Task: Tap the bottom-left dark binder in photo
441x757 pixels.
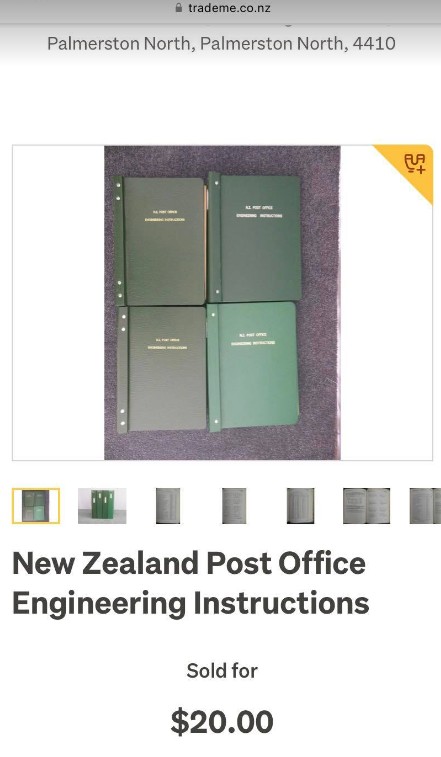Action: point(162,368)
